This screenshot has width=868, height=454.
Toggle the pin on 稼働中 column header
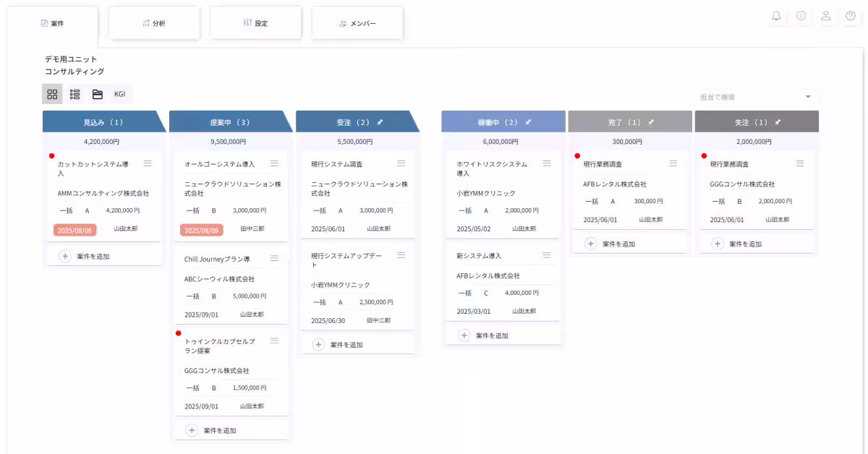pyautogui.click(x=529, y=121)
